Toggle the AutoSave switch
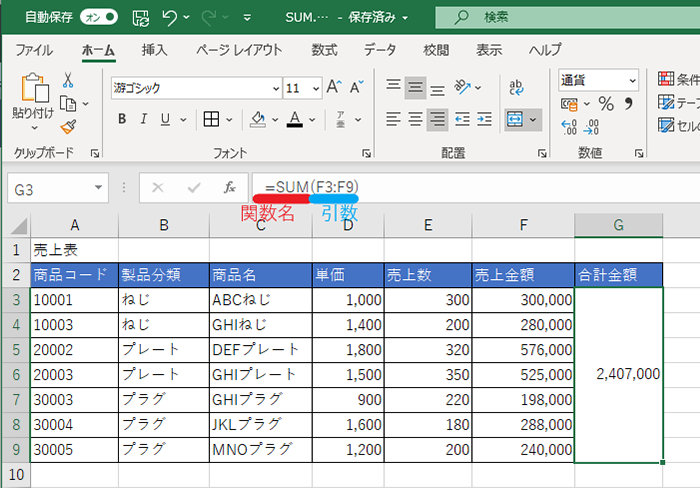Image resolution: width=700 pixels, height=488 pixels. click(x=99, y=17)
